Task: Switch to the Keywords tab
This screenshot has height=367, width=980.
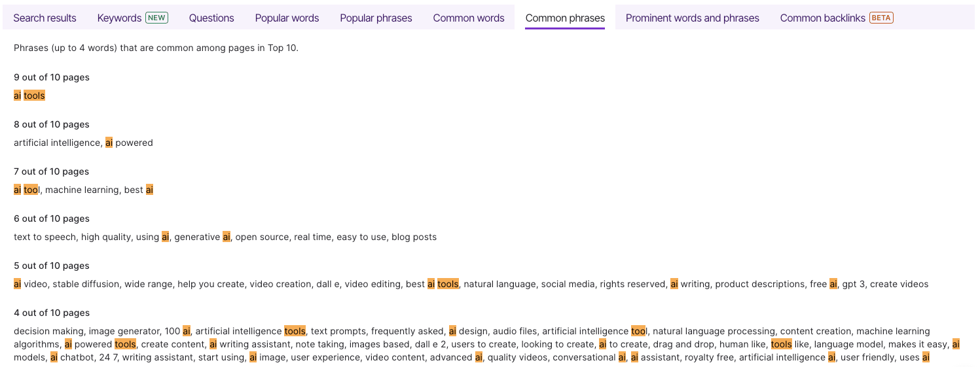Action: click(x=132, y=18)
